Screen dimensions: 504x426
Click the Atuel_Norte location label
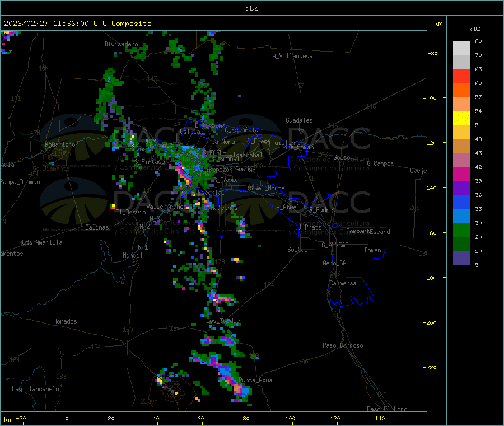tap(266, 188)
